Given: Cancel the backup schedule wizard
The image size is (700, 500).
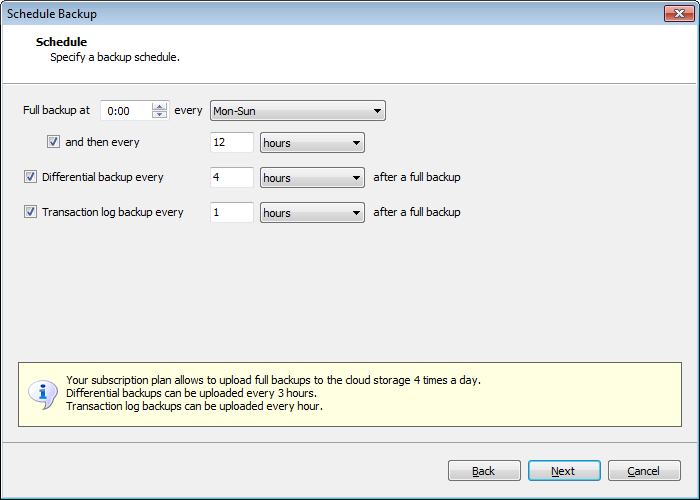Looking at the screenshot, I should point(643,471).
